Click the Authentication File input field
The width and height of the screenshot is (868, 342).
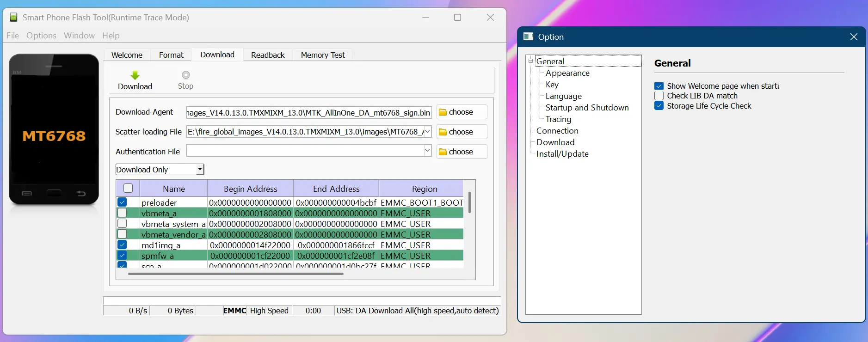[x=305, y=151]
